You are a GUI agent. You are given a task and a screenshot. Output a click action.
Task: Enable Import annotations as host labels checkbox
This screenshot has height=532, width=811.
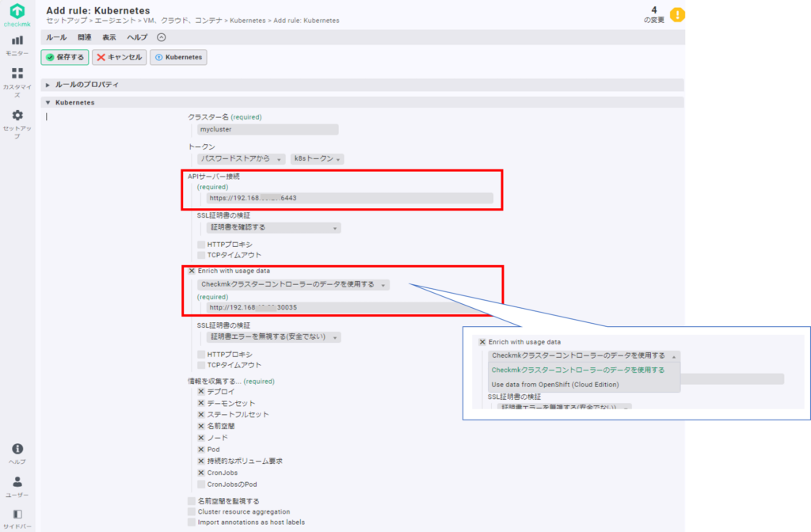(x=192, y=522)
